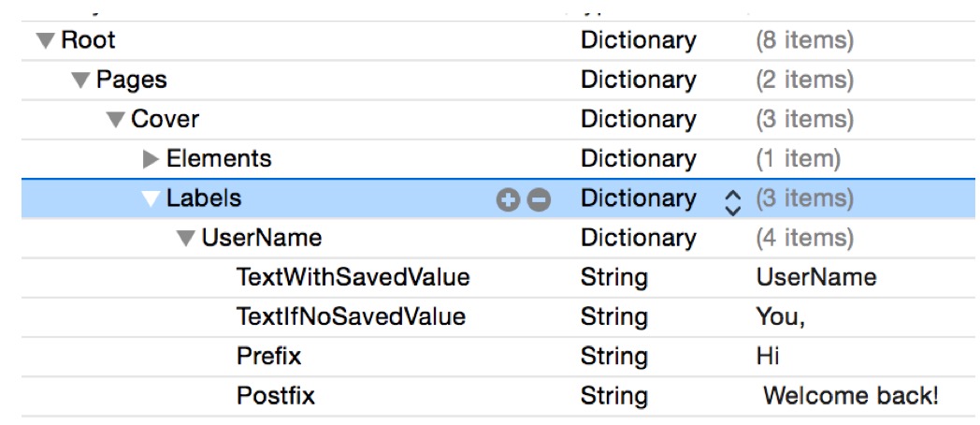Click the UserName value of TextWithSavedValue
Image resolution: width=980 pixels, height=425 pixels.
815,278
